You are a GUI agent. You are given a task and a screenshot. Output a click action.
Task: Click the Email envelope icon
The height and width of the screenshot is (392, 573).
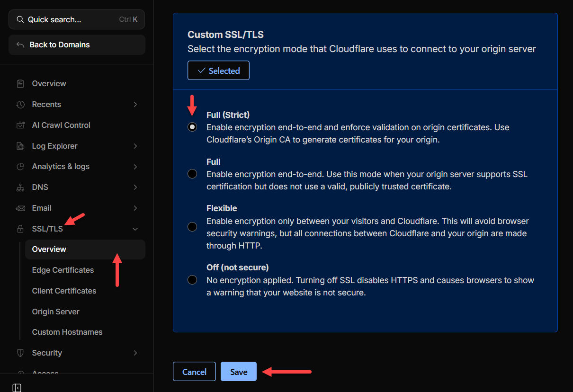tap(20, 208)
